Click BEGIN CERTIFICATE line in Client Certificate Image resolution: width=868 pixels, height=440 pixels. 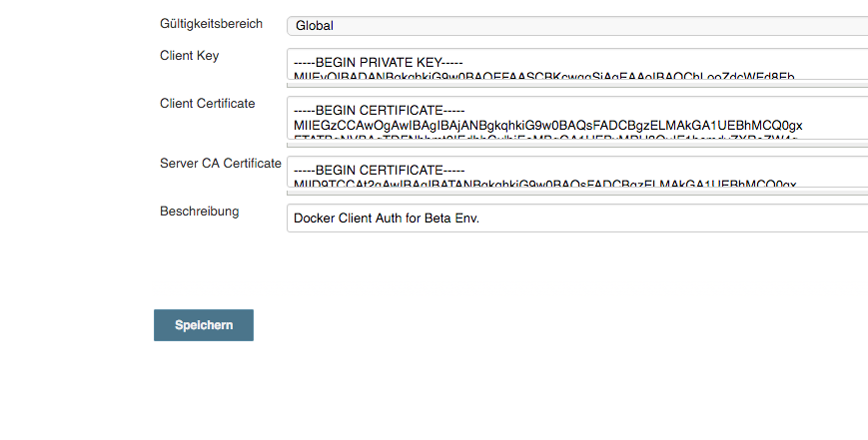click(380, 109)
